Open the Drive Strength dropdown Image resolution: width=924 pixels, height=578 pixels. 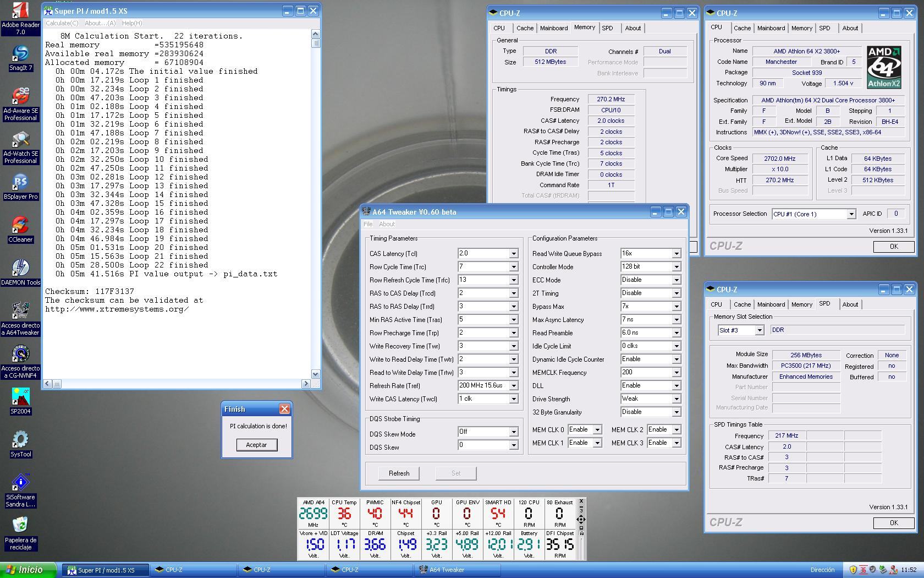[x=676, y=399]
